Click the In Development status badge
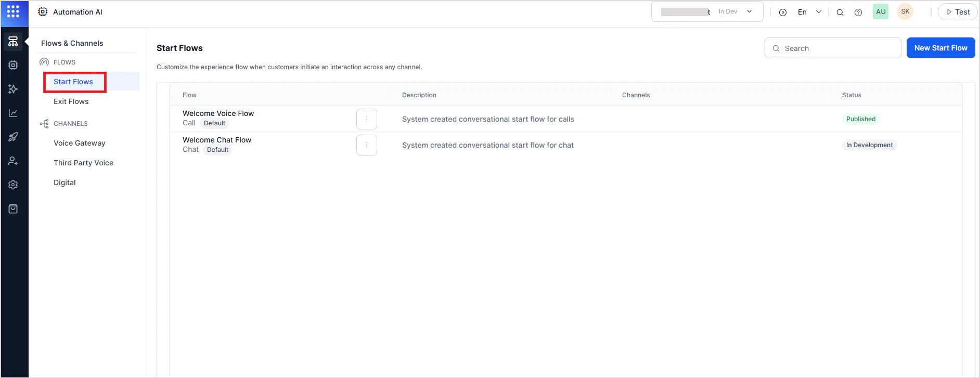980x378 pixels. pos(869,145)
